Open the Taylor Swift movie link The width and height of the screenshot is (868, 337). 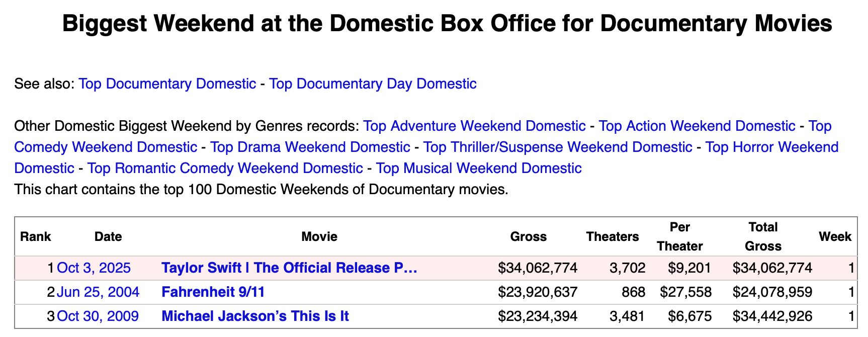[x=289, y=268]
